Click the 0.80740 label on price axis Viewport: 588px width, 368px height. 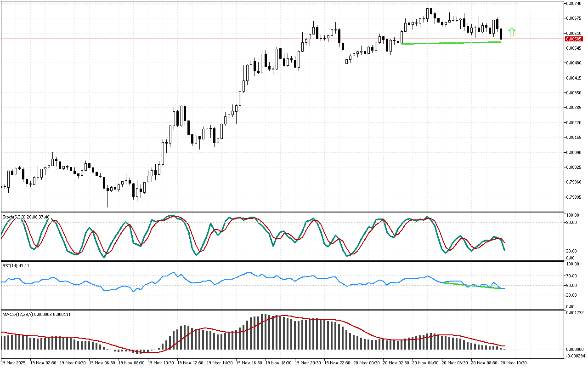[x=575, y=4]
